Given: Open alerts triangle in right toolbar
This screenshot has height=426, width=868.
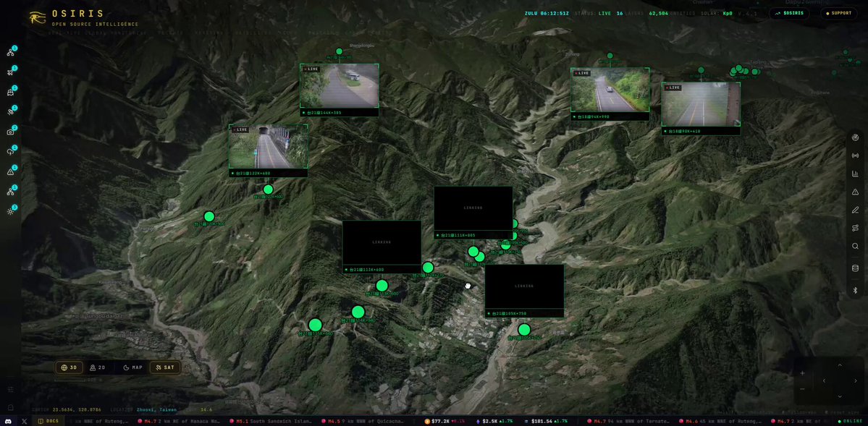Looking at the screenshot, I should 855,192.
